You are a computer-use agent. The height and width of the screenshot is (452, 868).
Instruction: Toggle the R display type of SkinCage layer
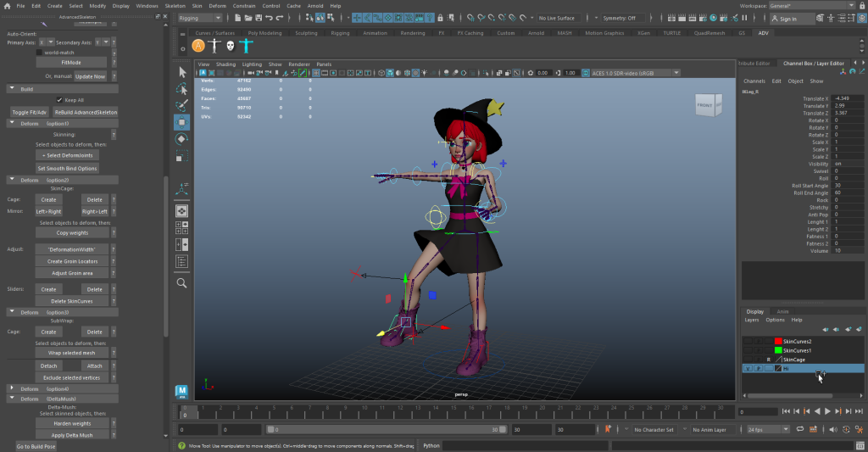768,360
